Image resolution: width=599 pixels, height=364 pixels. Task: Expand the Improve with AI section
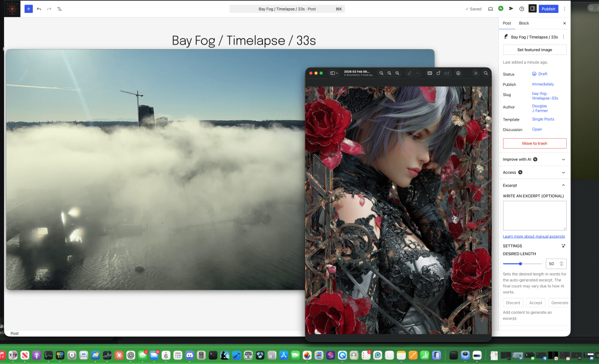tap(534, 159)
